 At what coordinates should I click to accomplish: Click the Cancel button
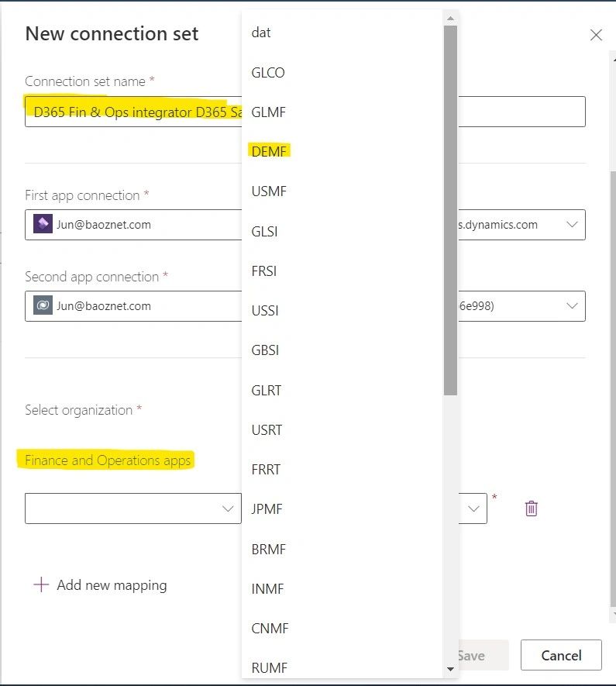560,655
